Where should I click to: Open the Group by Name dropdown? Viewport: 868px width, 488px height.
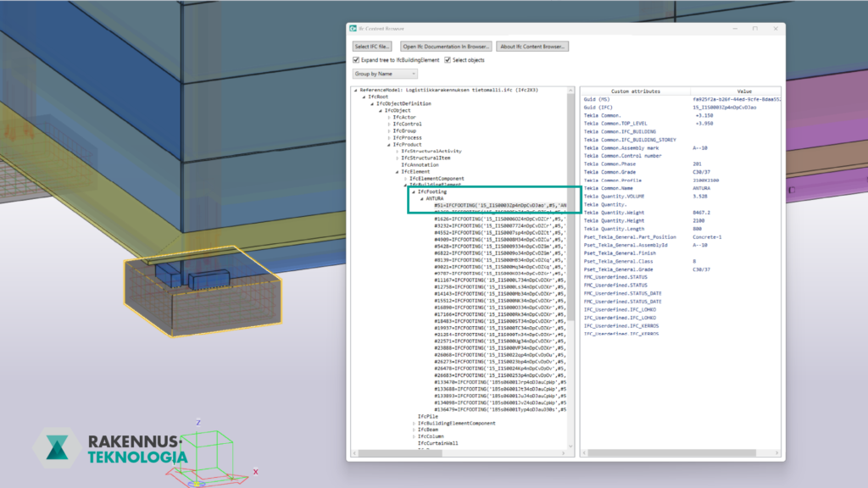(386, 75)
